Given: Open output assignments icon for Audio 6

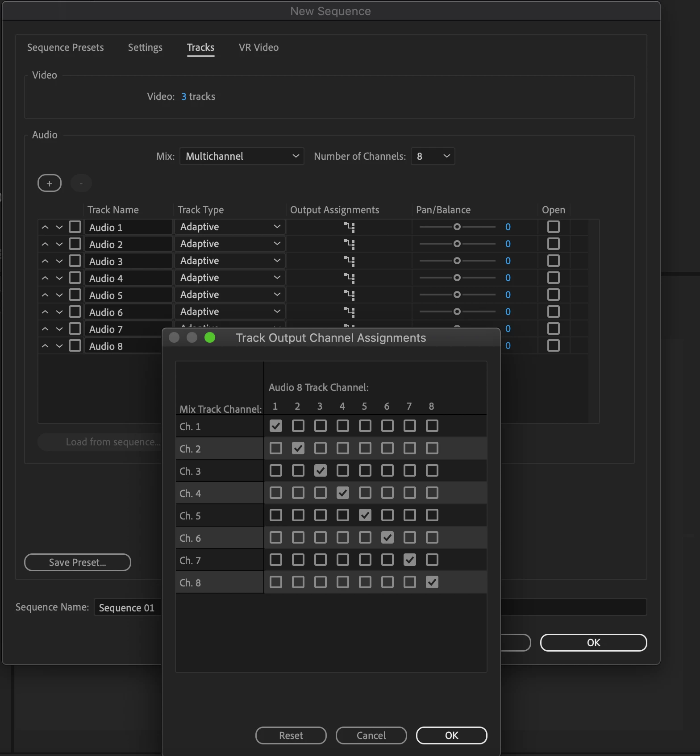Looking at the screenshot, I should (349, 312).
